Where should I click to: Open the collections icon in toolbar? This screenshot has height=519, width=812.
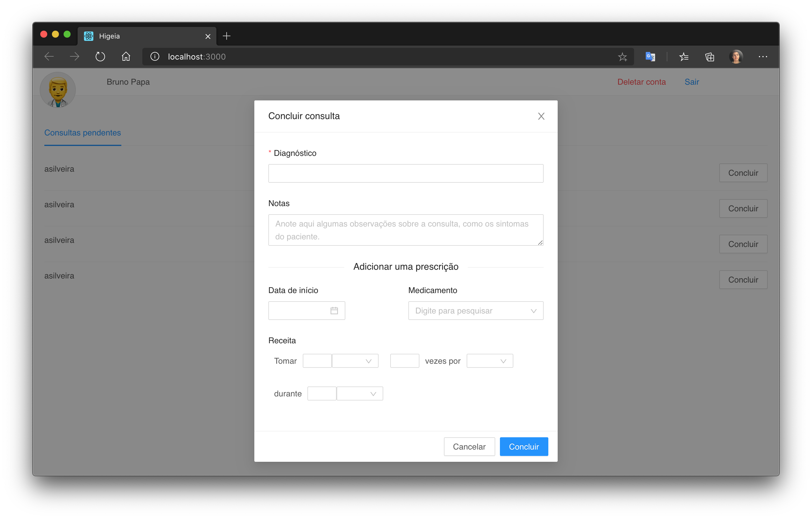point(710,57)
